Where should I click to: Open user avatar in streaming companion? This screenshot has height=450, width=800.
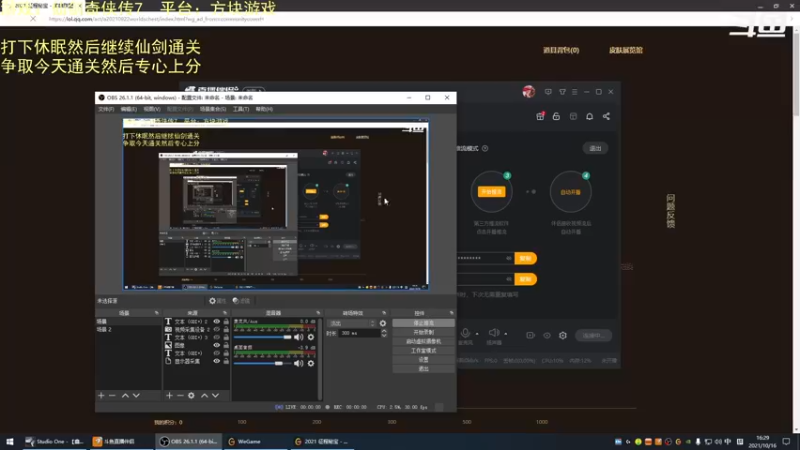click(x=529, y=92)
